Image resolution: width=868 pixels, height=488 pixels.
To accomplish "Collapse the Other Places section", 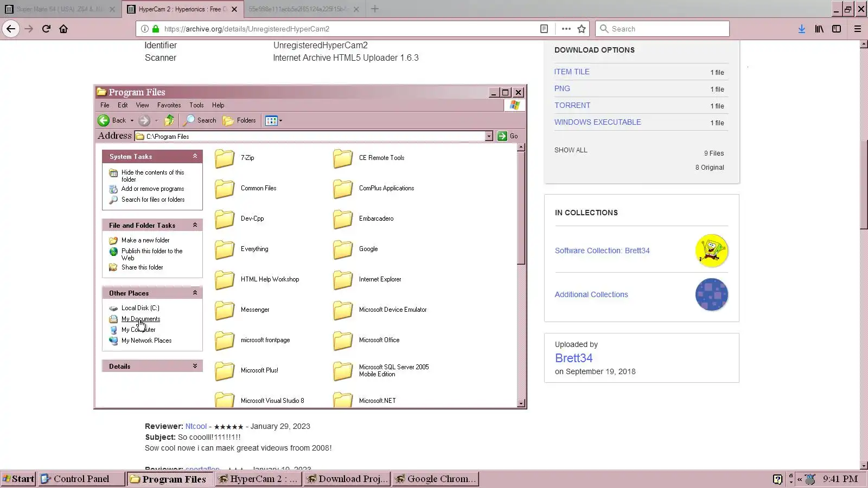I will [x=195, y=293].
